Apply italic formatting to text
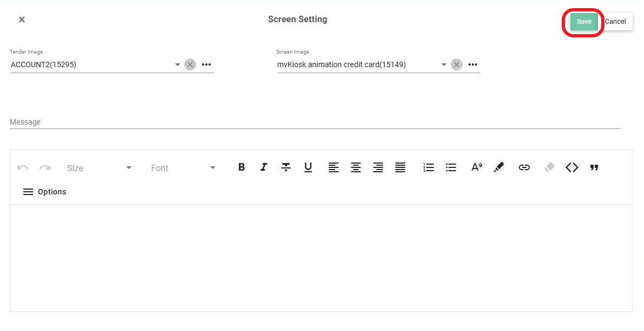The width and height of the screenshot is (644, 331). coord(264,167)
